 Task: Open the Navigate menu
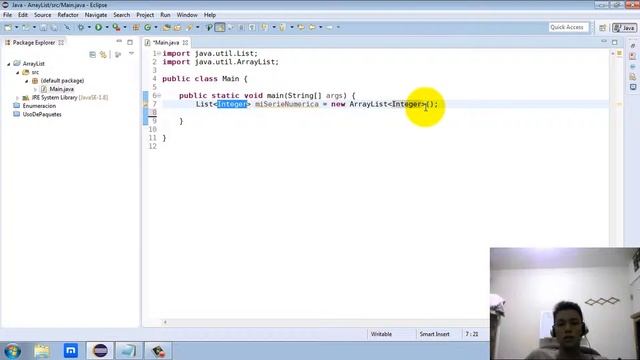pyautogui.click(x=96, y=15)
